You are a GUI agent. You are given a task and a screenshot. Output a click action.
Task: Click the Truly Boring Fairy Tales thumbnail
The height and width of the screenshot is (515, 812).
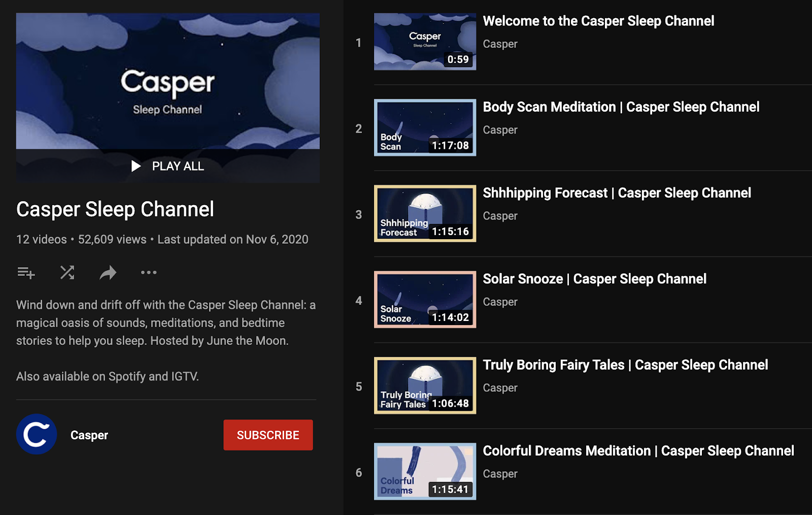click(425, 385)
